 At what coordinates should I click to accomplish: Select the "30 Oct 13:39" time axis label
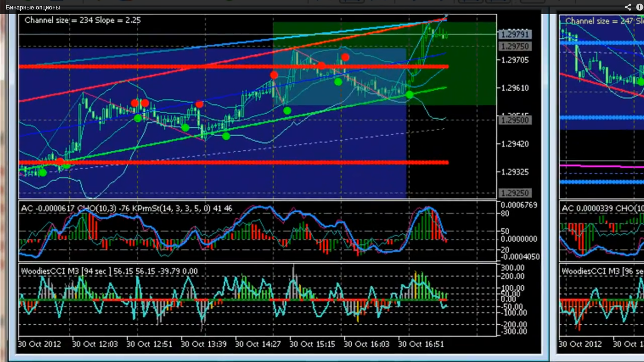click(204, 344)
